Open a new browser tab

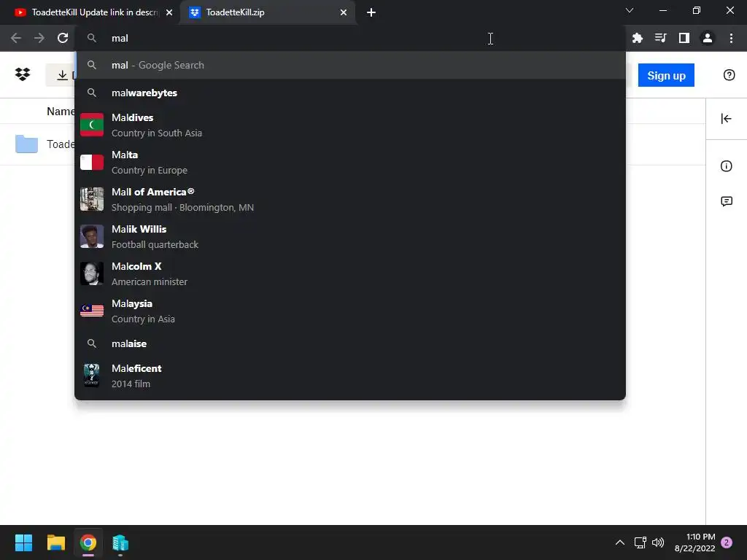click(371, 12)
